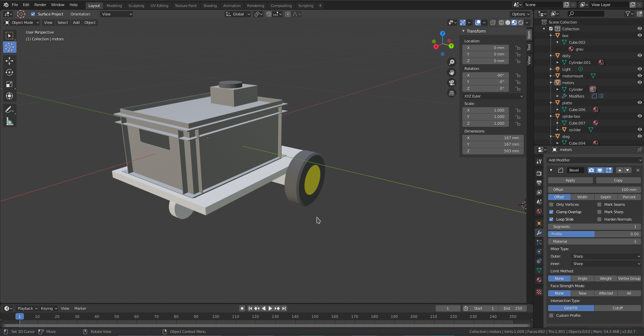Switch to the Sculpting workspace tab
Viewport: 644px width, 336px height.
136,6
